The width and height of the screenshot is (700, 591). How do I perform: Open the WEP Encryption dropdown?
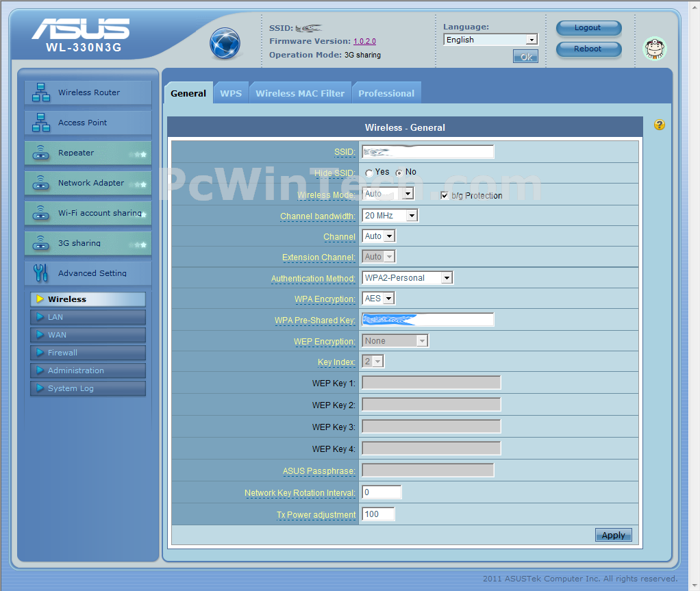coord(395,341)
